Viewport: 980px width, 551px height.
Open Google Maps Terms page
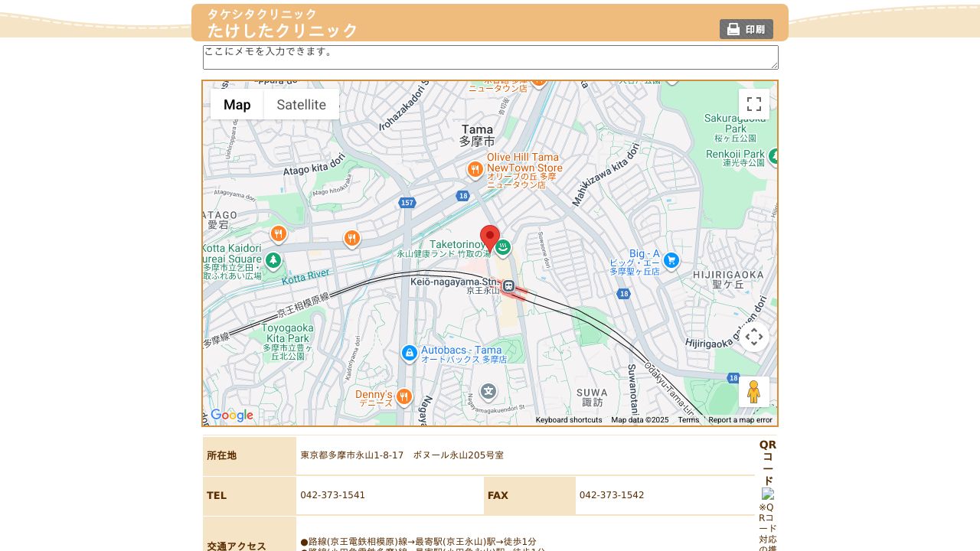pos(688,420)
